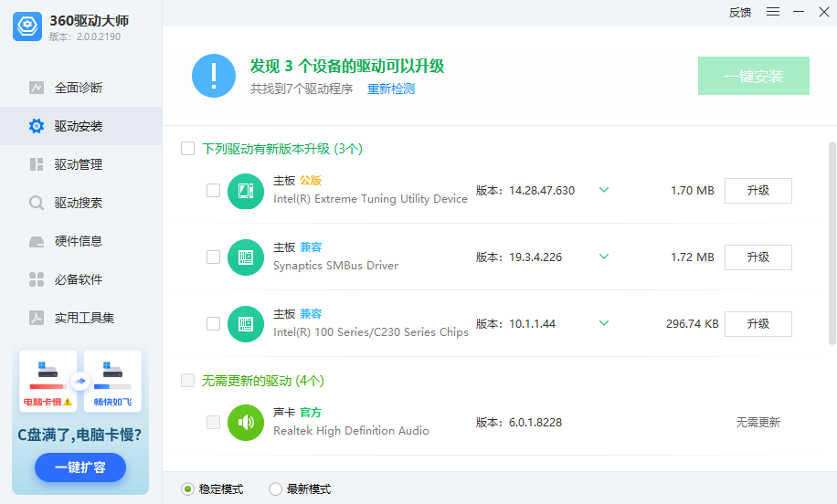The height and width of the screenshot is (504, 837).
Task: Check the 无需更新的驱动 group checkbox
Action: (188, 380)
